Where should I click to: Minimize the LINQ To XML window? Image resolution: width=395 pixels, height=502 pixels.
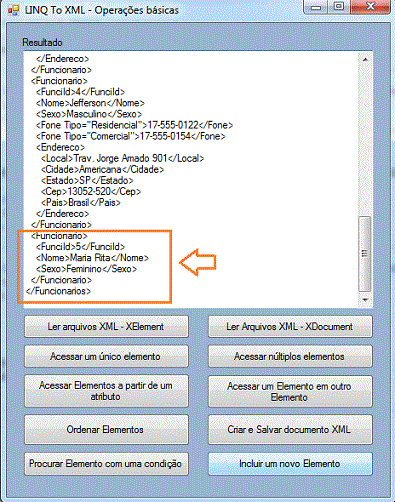tap(316, 7)
